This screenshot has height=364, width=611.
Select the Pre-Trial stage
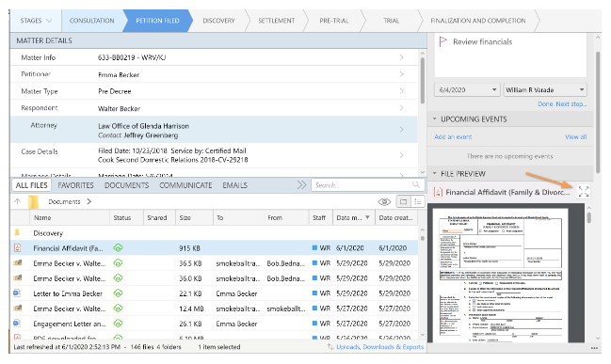click(x=334, y=21)
